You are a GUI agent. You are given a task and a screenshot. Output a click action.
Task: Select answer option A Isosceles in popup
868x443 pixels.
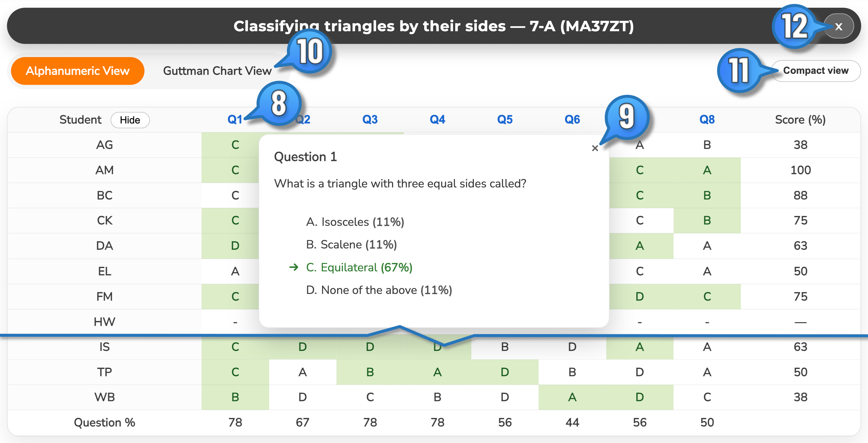(x=355, y=222)
